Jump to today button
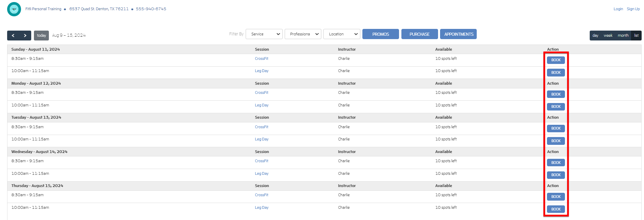 click(41, 35)
